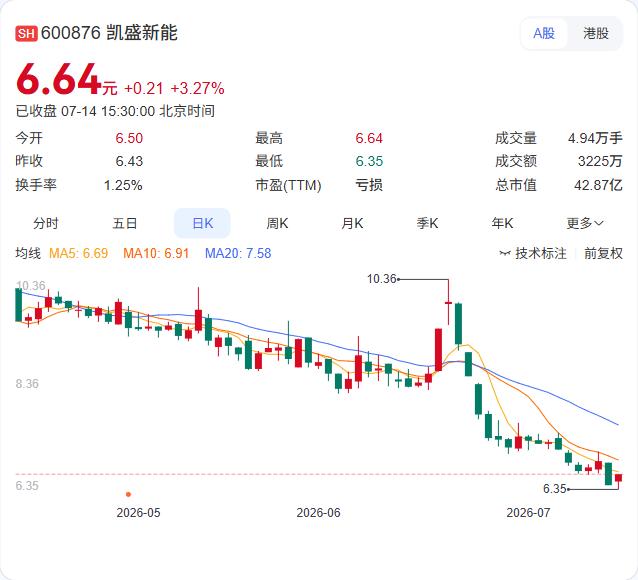638x580 pixels.
Task: Click the 2026-06 date axis label
Action: (318, 512)
